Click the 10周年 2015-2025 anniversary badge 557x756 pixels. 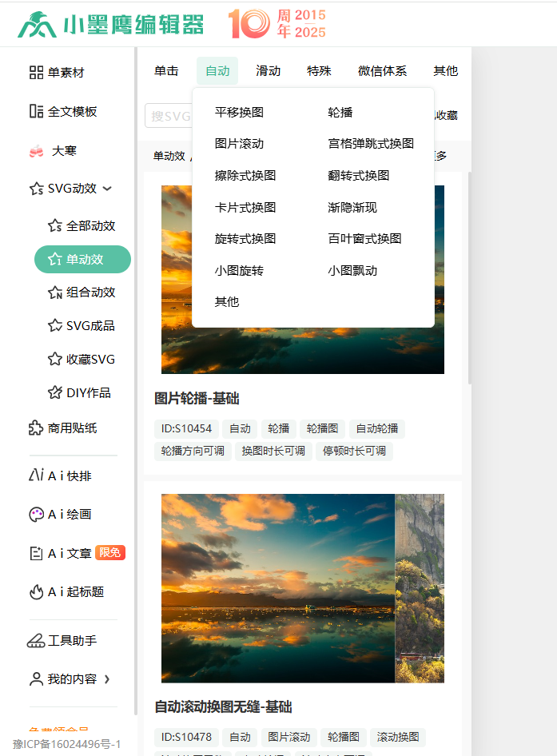(x=277, y=24)
